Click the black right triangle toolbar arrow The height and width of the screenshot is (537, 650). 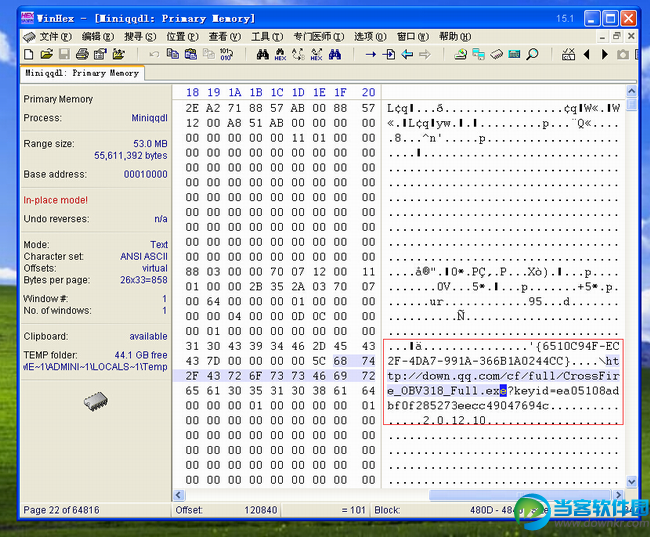(x=604, y=54)
